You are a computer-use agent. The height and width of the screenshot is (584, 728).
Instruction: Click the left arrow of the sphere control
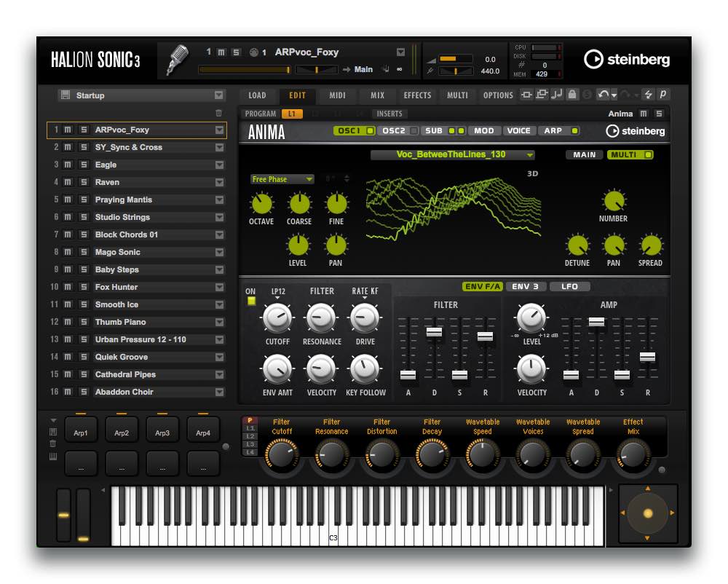click(623, 513)
